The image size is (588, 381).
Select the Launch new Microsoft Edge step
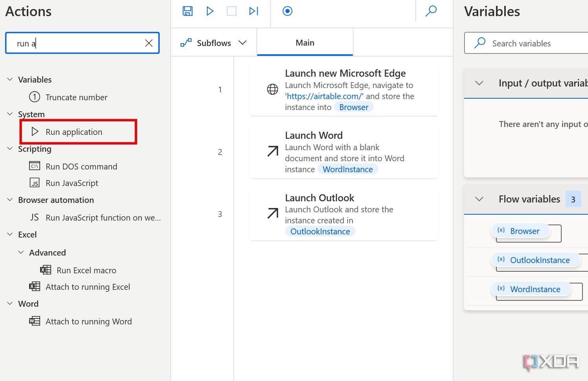pyautogui.click(x=344, y=90)
